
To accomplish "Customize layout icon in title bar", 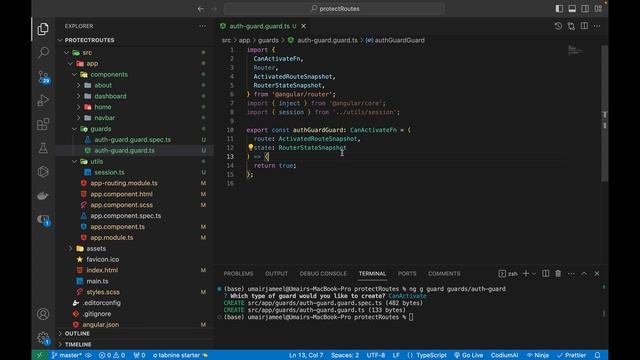I will (x=598, y=9).
